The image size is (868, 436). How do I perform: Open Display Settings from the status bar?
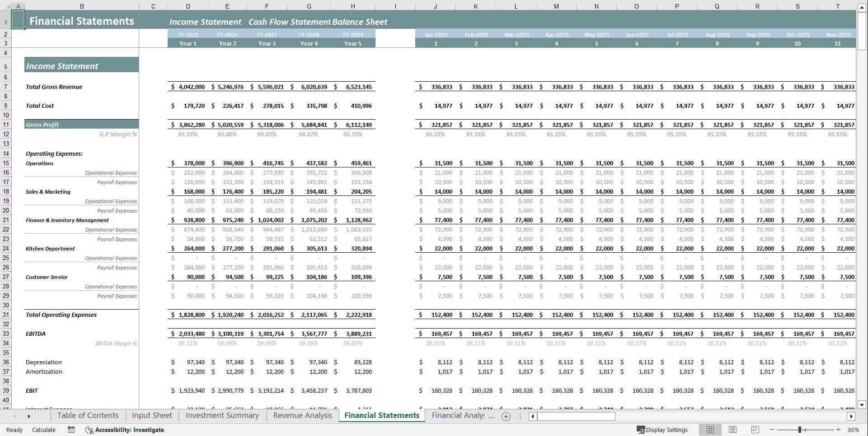[x=662, y=430]
